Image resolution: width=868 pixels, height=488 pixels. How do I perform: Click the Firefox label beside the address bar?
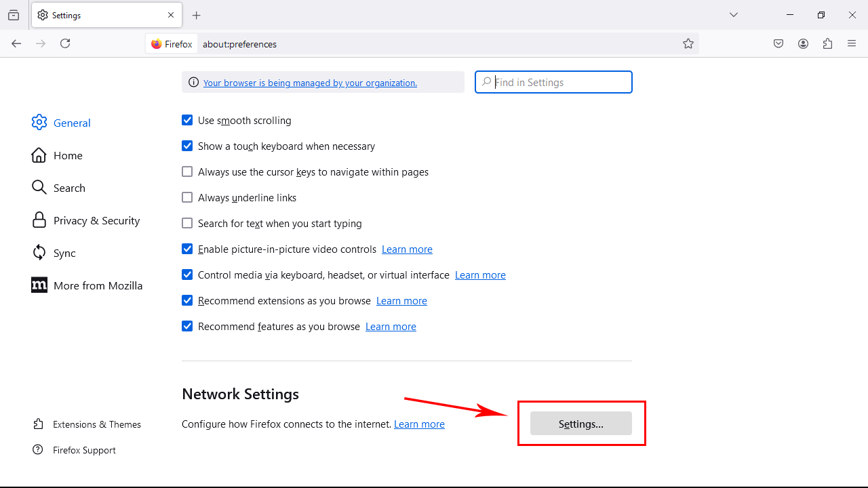pyautogui.click(x=172, y=43)
